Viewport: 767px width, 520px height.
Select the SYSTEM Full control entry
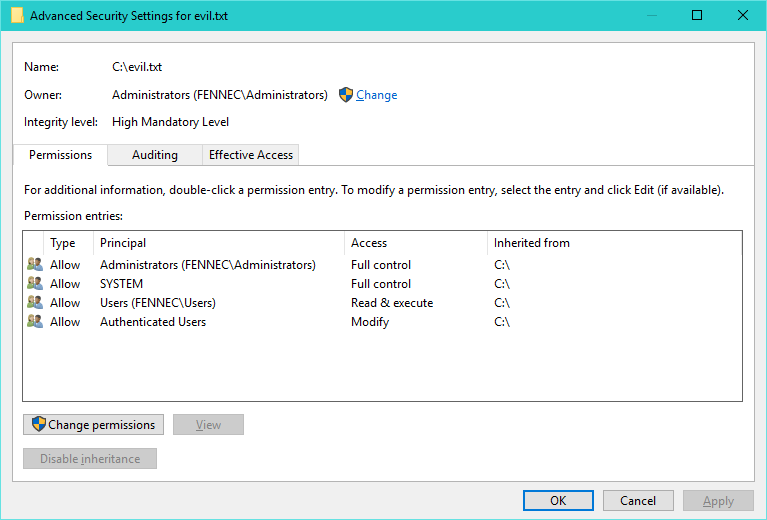pyautogui.click(x=121, y=284)
